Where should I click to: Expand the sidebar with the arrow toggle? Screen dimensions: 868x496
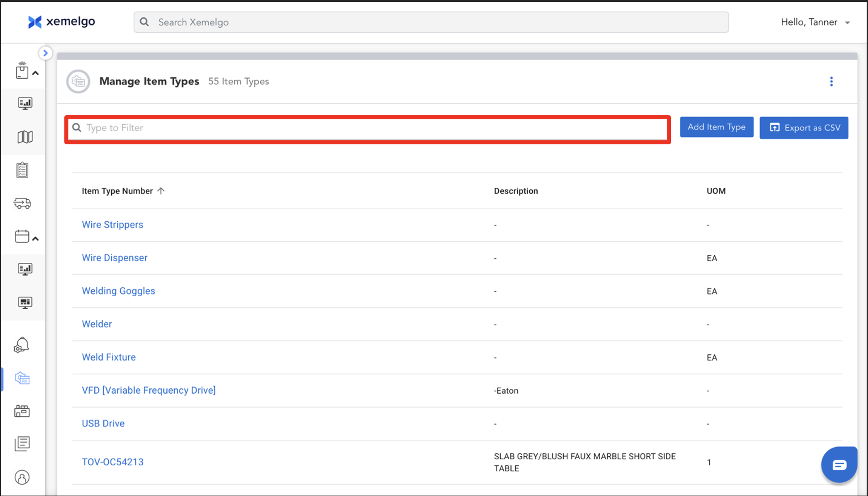(45, 53)
